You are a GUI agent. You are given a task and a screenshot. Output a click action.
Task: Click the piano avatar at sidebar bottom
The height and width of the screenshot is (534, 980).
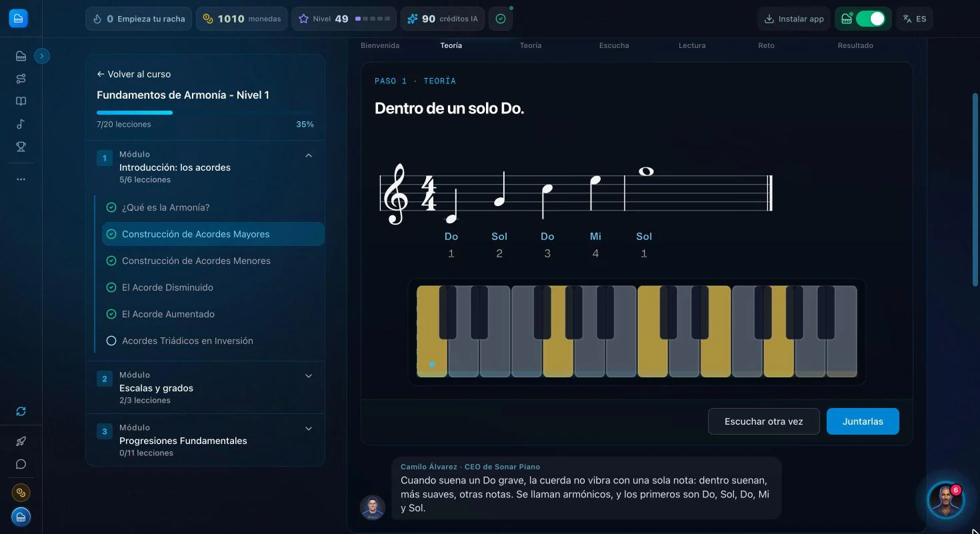click(21, 517)
